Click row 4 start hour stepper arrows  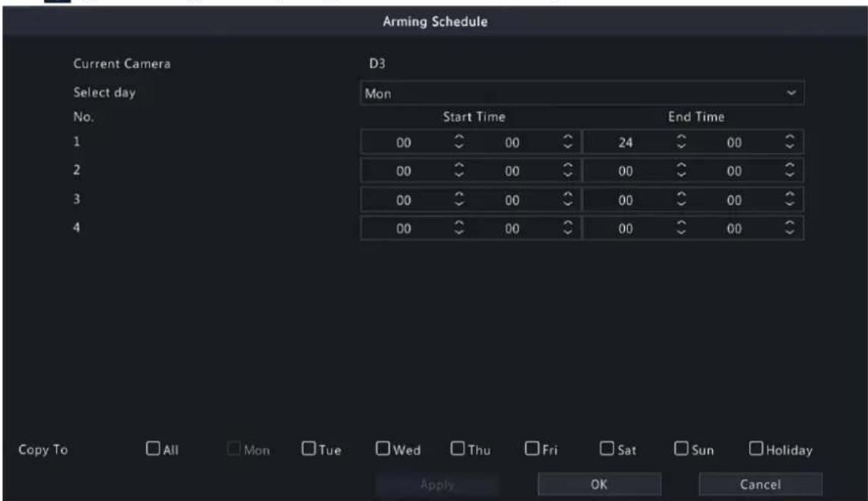(x=459, y=229)
